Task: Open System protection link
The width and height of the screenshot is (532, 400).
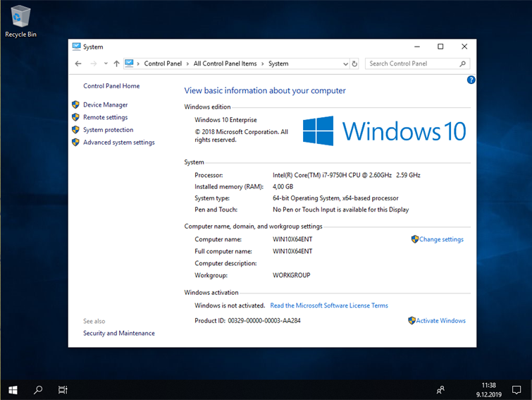Action: pos(109,130)
